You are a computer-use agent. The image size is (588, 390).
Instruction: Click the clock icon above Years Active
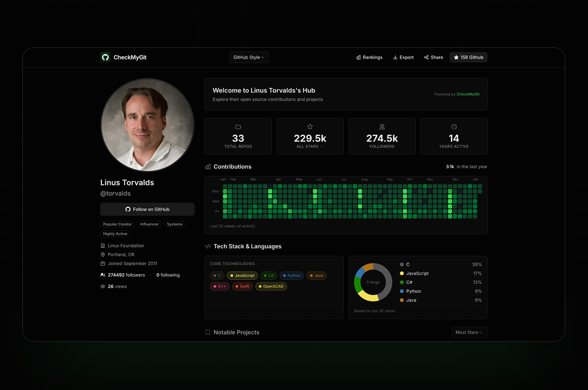(454, 127)
